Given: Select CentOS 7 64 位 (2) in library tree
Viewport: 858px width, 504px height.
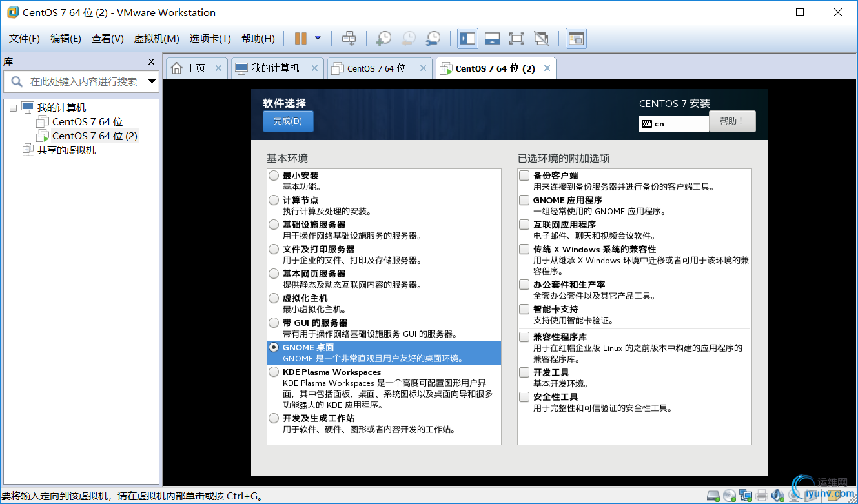Looking at the screenshot, I should (x=94, y=136).
